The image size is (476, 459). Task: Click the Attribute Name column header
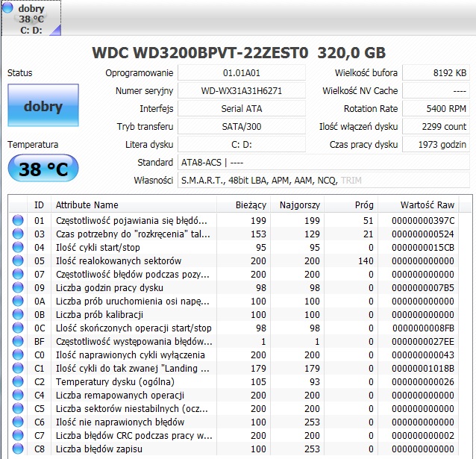point(134,205)
